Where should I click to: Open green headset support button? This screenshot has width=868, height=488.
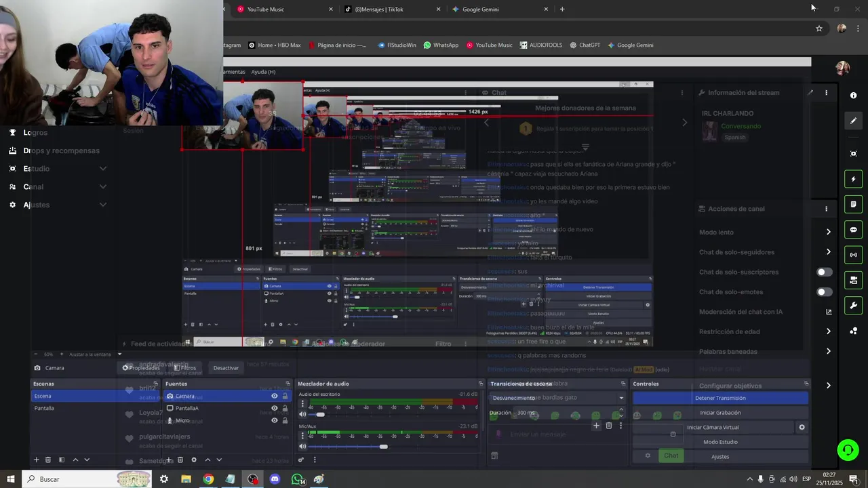pyautogui.click(x=847, y=449)
